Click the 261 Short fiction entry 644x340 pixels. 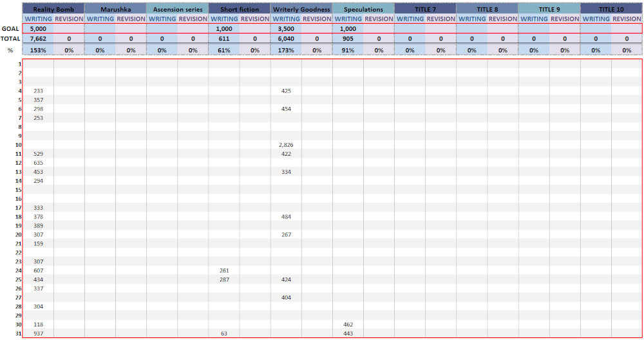point(224,270)
